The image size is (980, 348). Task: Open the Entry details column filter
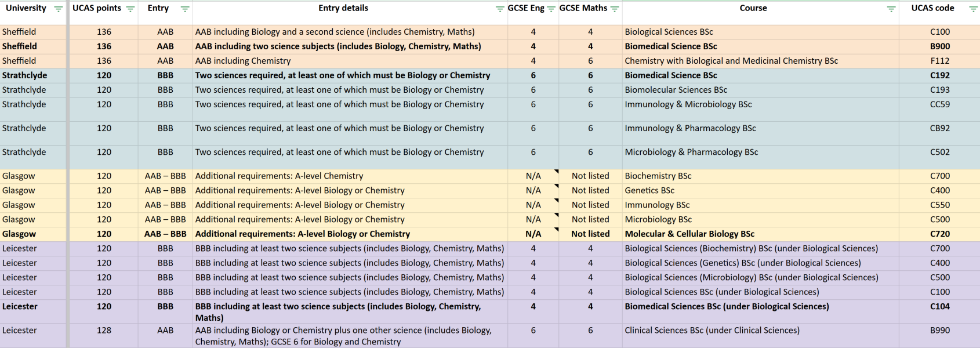[x=500, y=9]
